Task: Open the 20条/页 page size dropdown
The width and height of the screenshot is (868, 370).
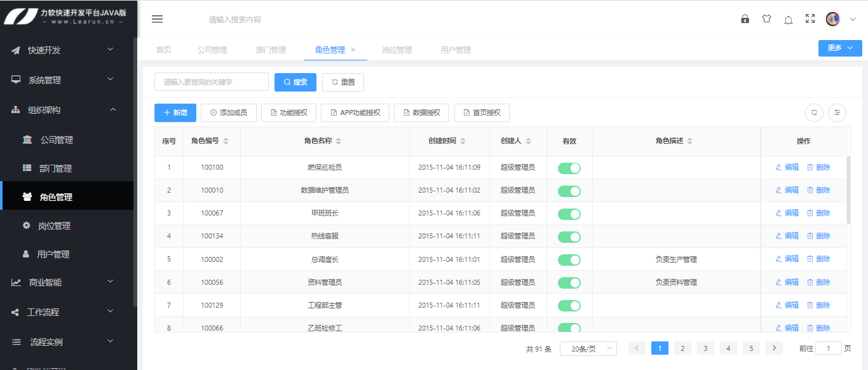Action: 588,348
